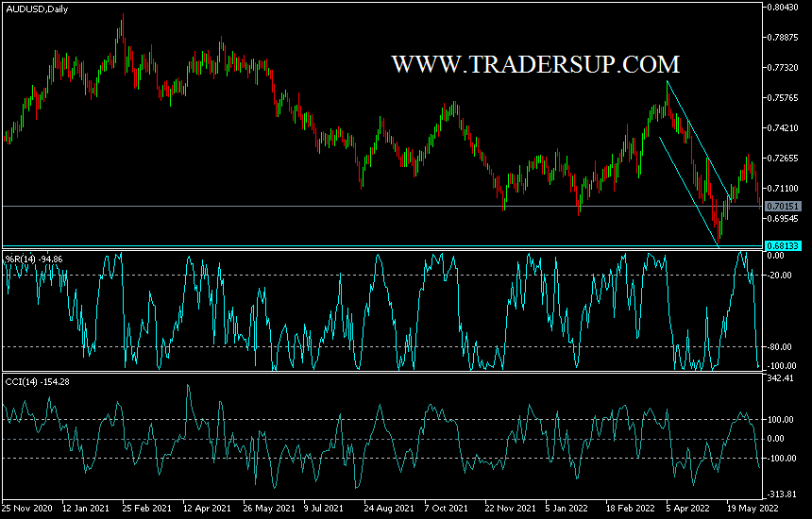Click the 5 Jan 2022 date label
The image size is (812, 519).
567,508
